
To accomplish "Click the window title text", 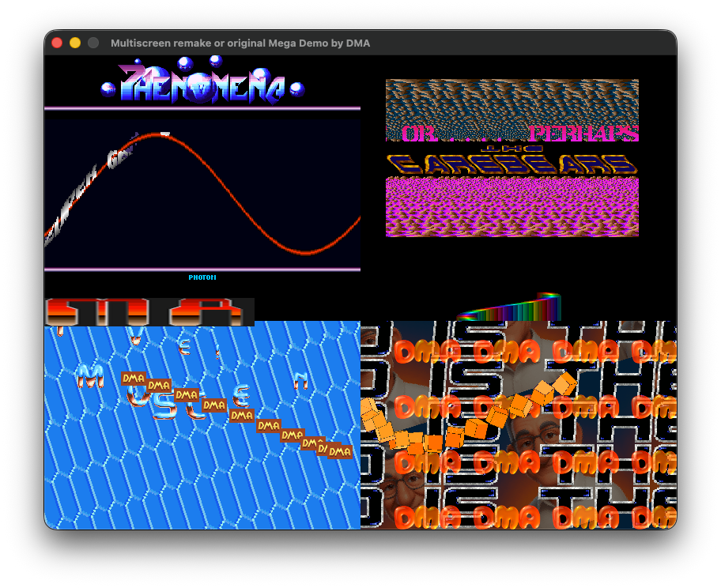I will click(240, 43).
